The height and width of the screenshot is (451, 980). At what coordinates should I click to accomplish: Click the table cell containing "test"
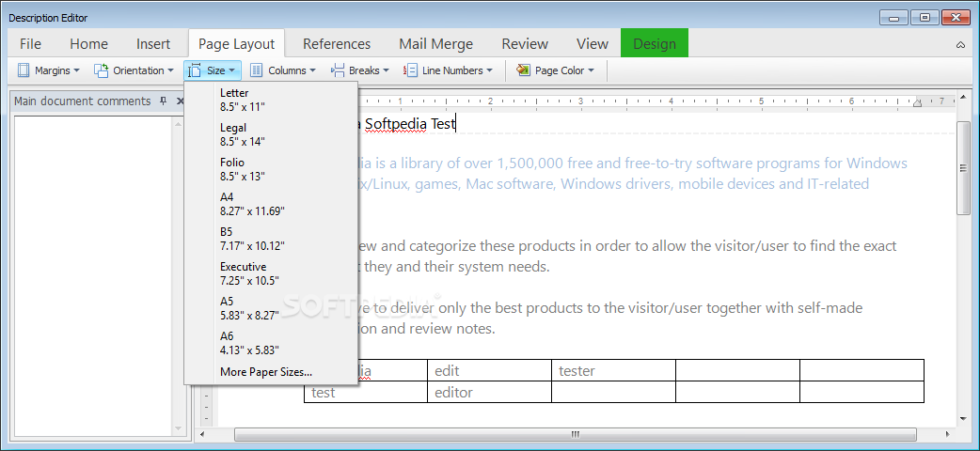pos(366,392)
